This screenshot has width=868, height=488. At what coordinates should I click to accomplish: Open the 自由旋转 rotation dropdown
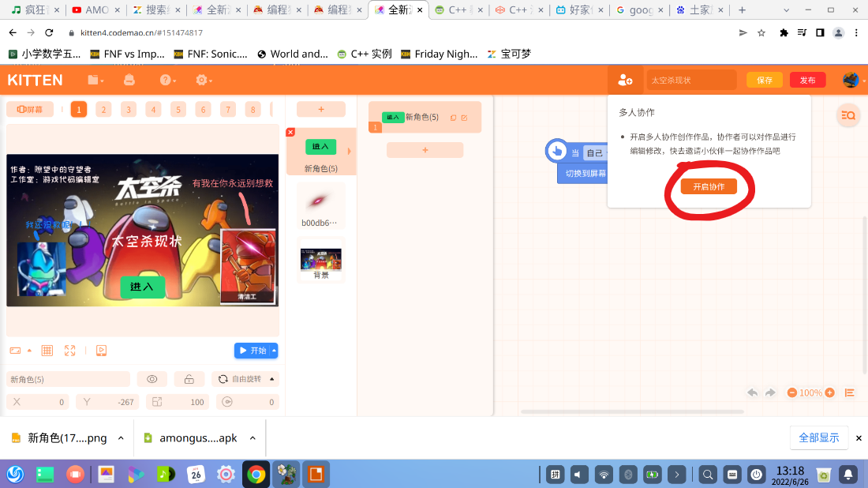point(245,380)
